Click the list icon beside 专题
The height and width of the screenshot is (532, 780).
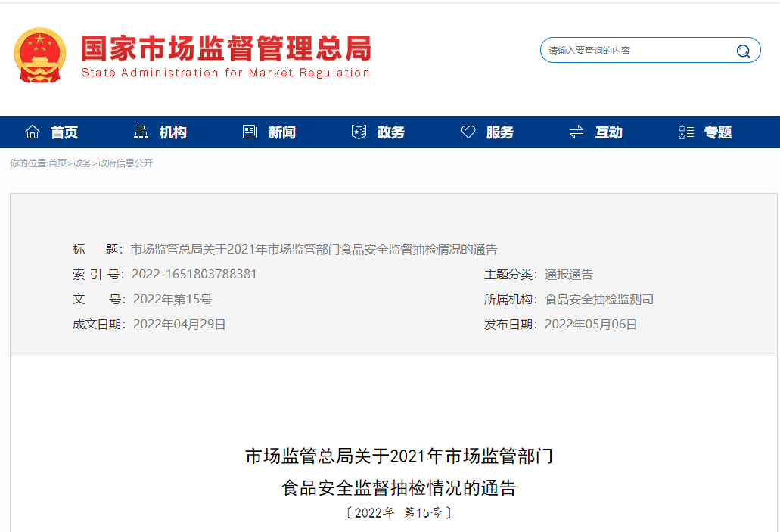pos(685,132)
